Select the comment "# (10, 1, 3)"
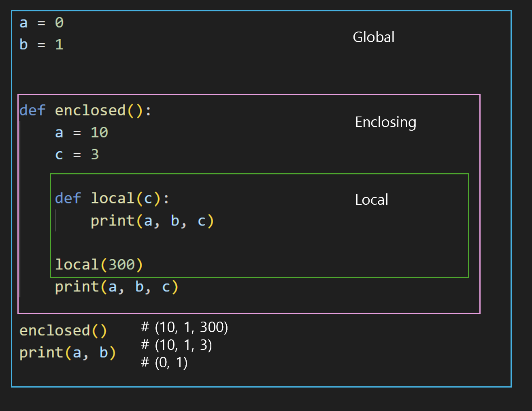Screen dimensions: 532x411 (176, 345)
